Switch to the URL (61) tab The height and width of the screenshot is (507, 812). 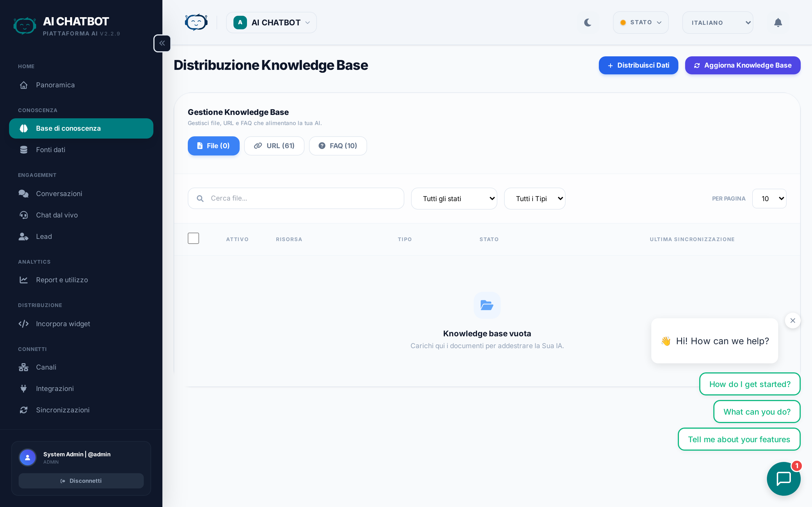(274, 146)
